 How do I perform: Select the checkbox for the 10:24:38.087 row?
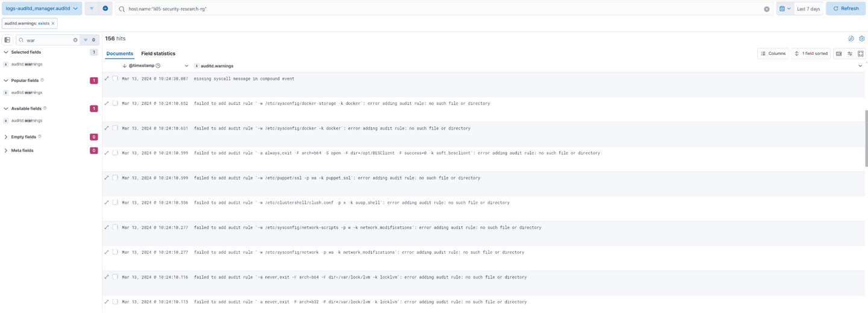[115, 78]
